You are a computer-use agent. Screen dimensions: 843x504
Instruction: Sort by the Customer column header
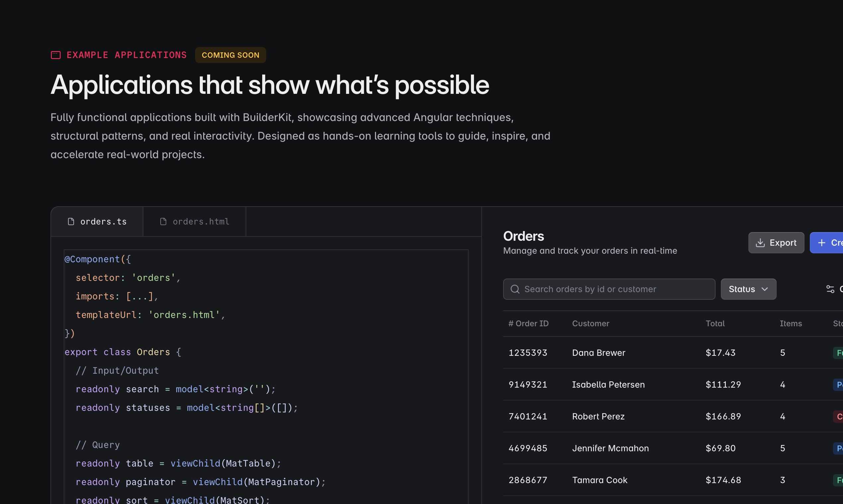(590, 324)
